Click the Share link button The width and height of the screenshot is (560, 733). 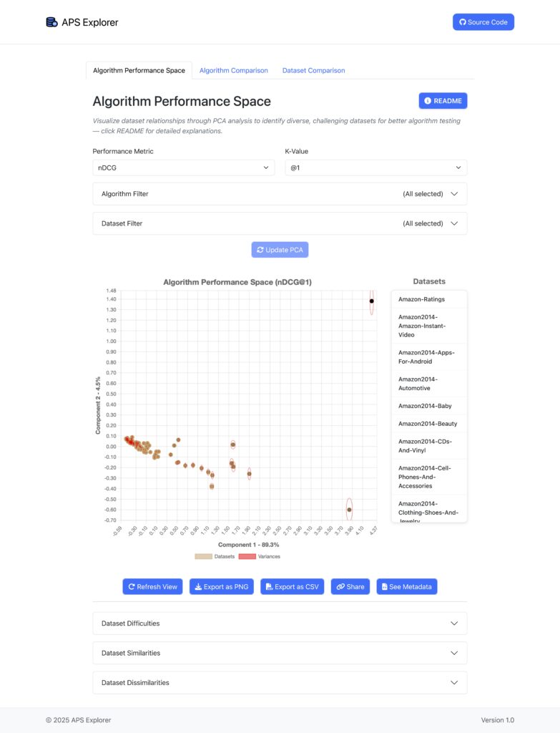pyautogui.click(x=350, y=587)
